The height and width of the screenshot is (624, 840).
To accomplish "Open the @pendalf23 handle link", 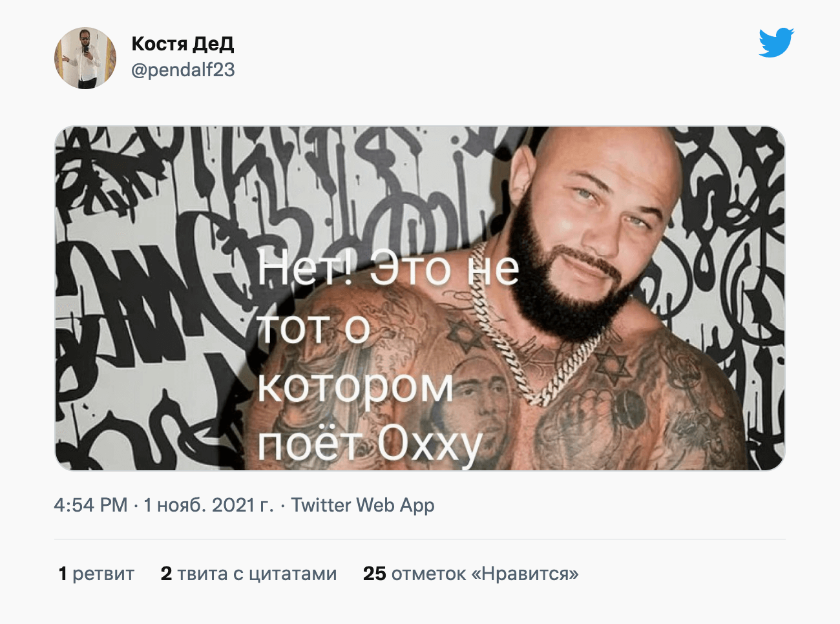I will point(183,70).
